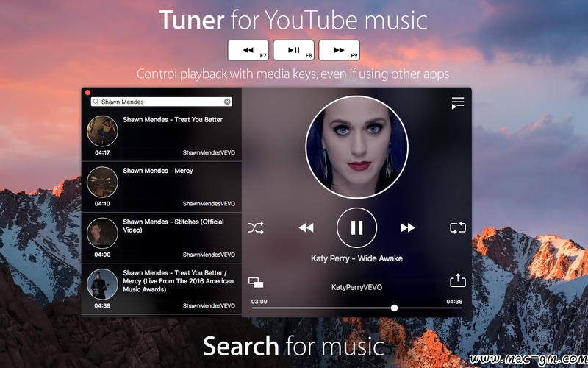Click the search magnifier icon

[96, 102]
